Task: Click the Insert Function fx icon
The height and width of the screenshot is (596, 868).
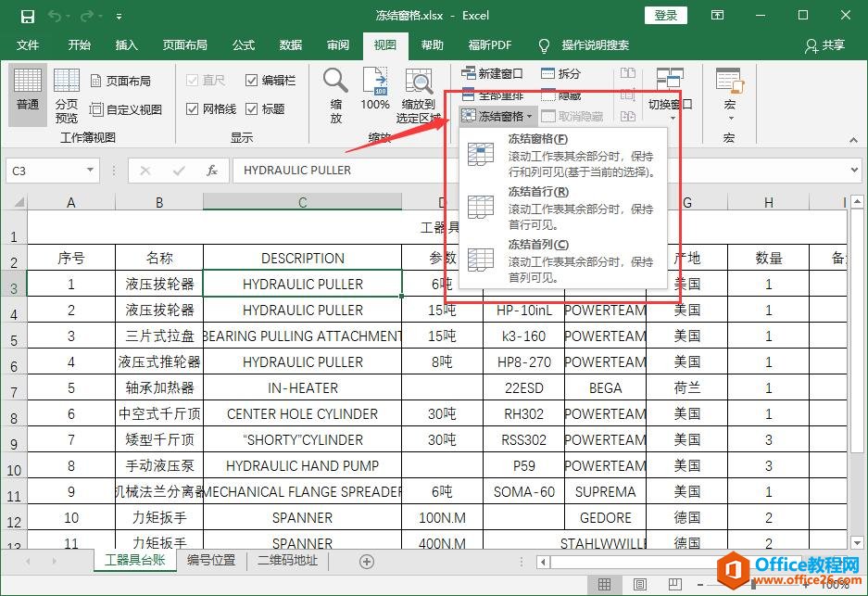Action: tap(212, 171)
